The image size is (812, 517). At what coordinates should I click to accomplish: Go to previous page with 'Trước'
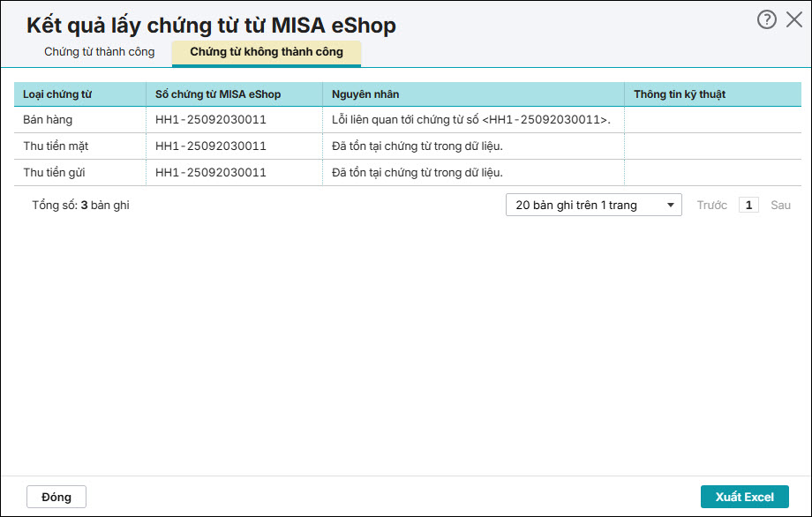[711, 205]
